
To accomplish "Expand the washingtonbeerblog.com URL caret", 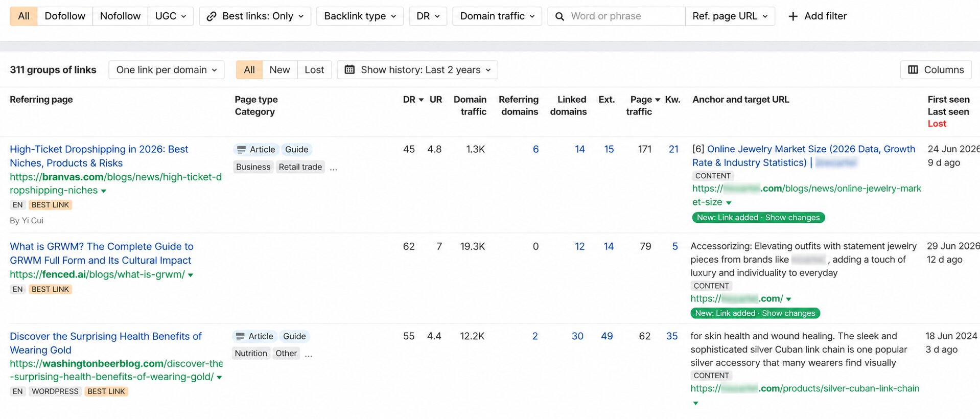I will [x=219, y=378].
